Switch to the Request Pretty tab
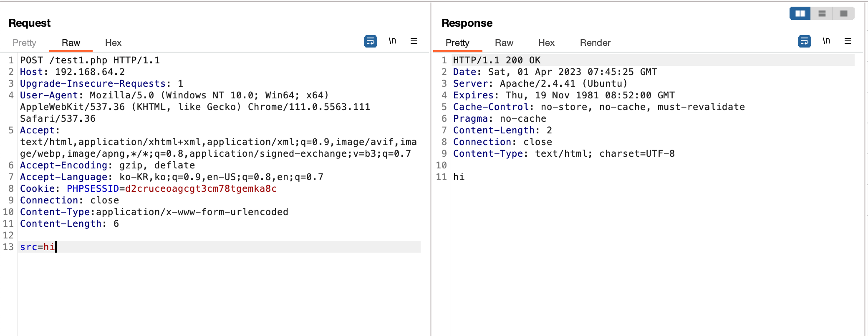868x336 pixels. 24,43
